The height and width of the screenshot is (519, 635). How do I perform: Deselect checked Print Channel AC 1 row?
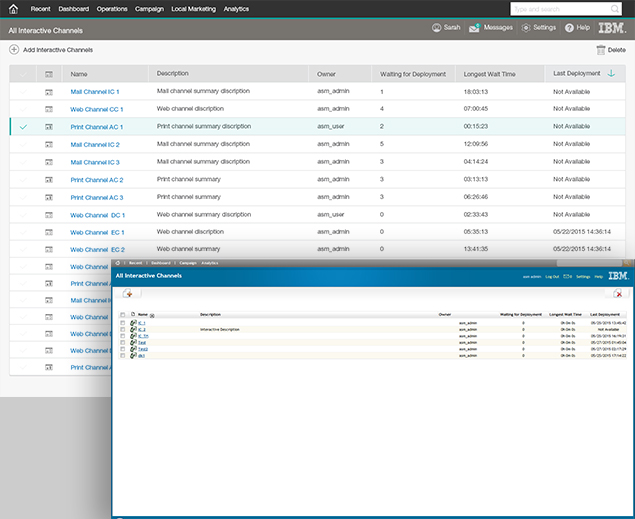tap(23, 127)
